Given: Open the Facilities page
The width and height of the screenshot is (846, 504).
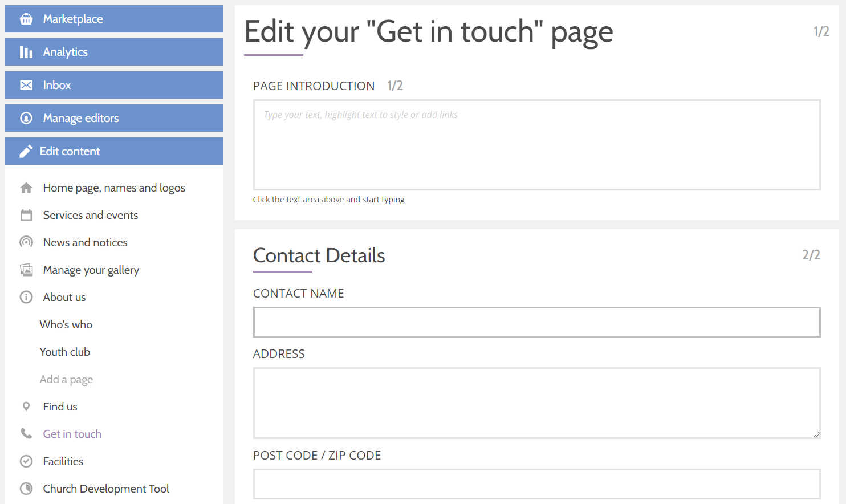Looking at the screenshot, I should tap(63, 461).
